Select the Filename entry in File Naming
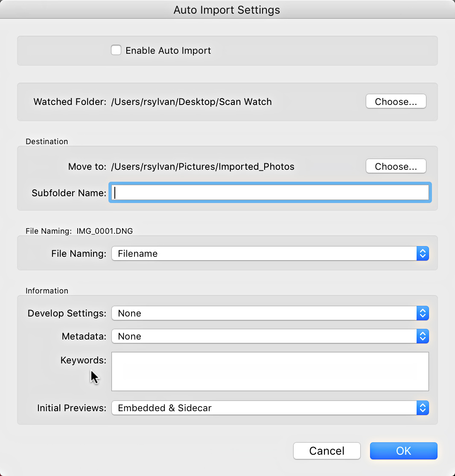This screenshot has width=455, height=476. (x=137, y=253)
